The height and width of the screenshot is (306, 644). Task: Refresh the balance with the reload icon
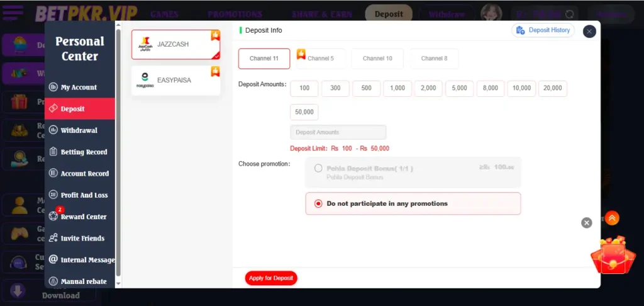coord(569,14)
